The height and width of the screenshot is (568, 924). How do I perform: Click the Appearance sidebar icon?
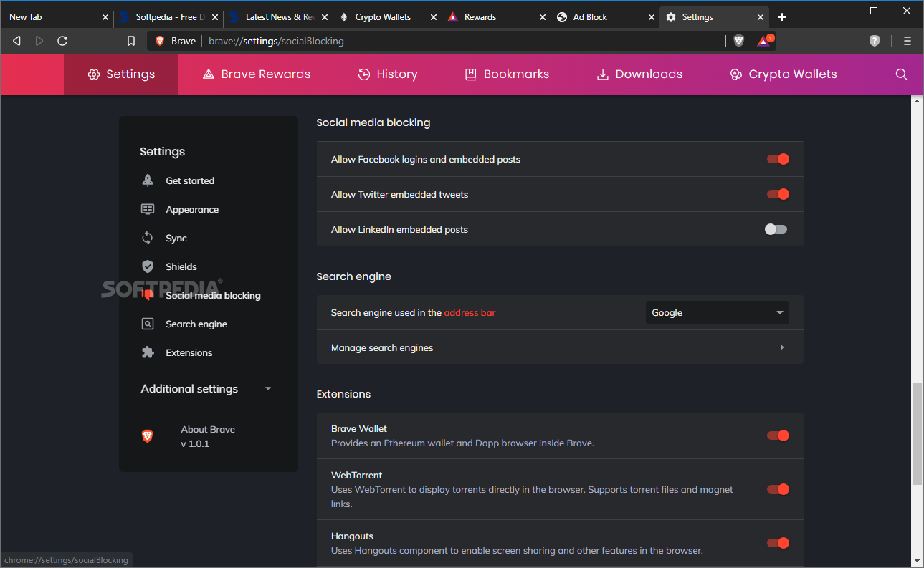(148, 209)
